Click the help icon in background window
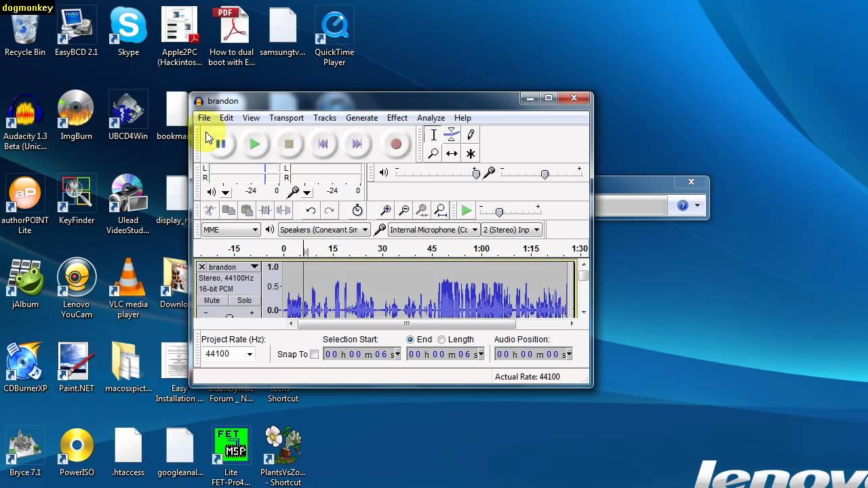868x488 pixels. (683, 205)
